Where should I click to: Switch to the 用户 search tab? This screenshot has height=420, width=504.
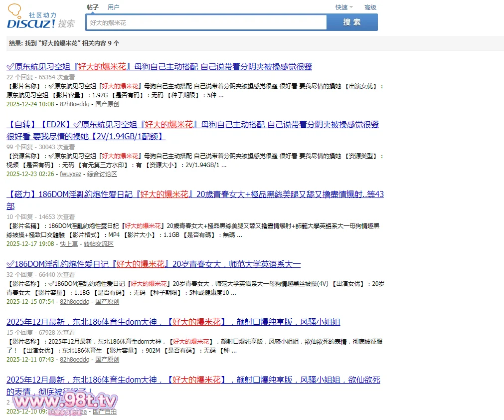[x=114, y=7]
